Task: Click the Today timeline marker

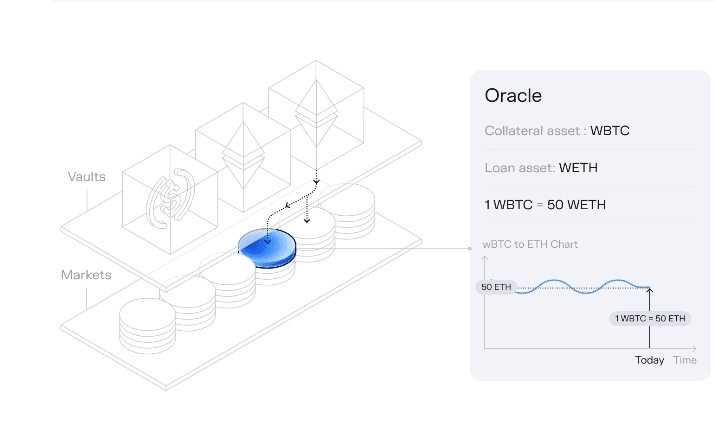Action: [649, 360]
